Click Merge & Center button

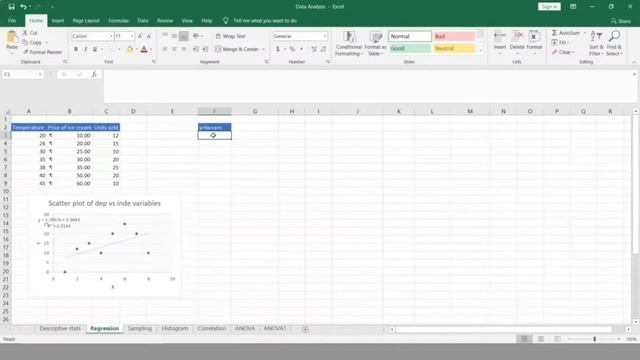(x=237, y=49)
